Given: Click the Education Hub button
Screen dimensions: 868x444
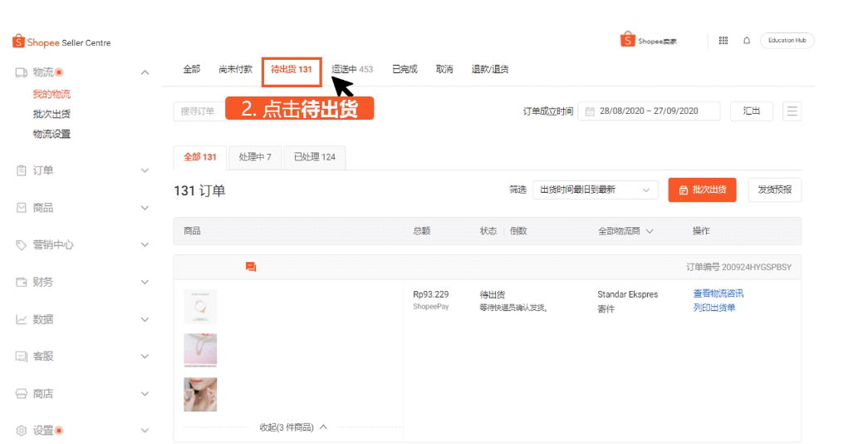Looking at the screenshot, I should coord(787,41).
